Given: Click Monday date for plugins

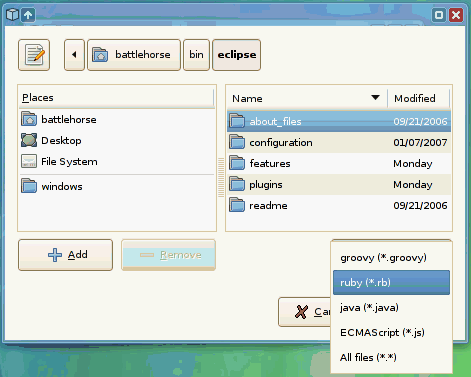Looking at the screenshot, I should click(413, 185).
